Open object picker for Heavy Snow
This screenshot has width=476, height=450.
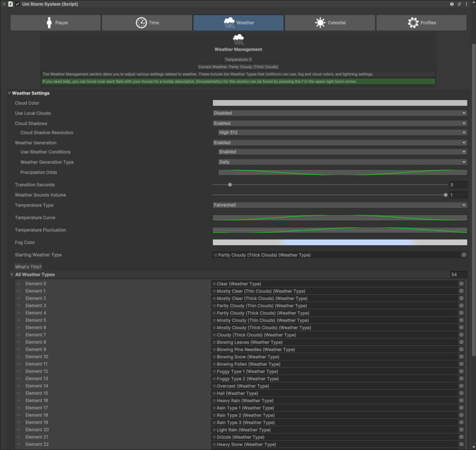coord(461,444)
